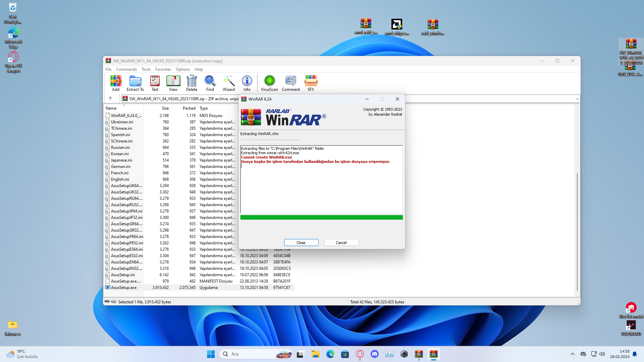Viewport: 644px width, 362px height.
Task: Open the weather widget on taskbar
Action: pos(22,354)
